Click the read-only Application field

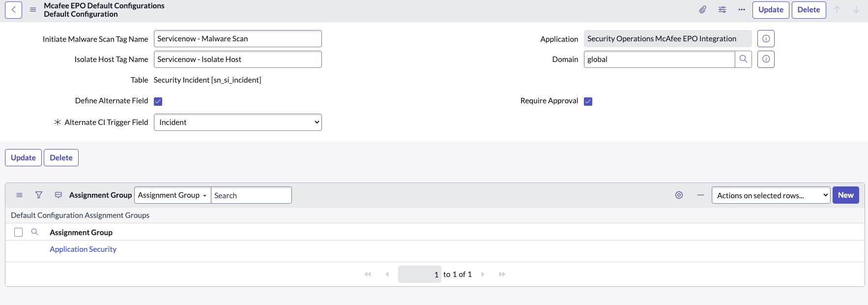[668, 39]
